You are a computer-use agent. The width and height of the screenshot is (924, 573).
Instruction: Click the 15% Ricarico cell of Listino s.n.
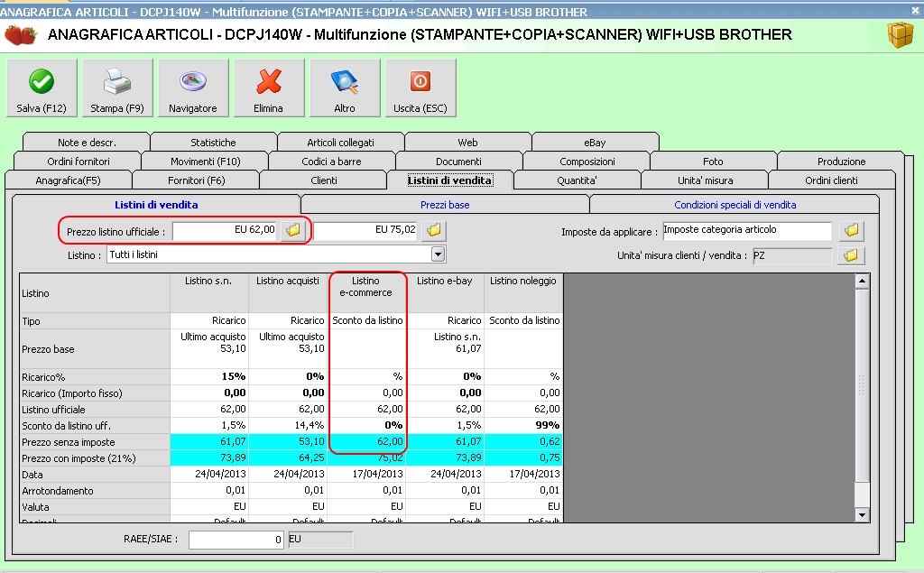click(208, 376)
